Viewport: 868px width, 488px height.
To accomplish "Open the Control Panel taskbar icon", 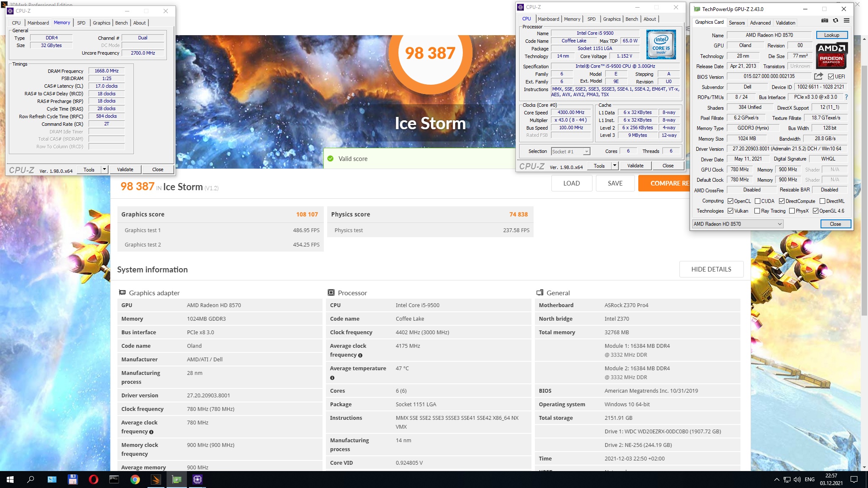I will coord(52,480).
